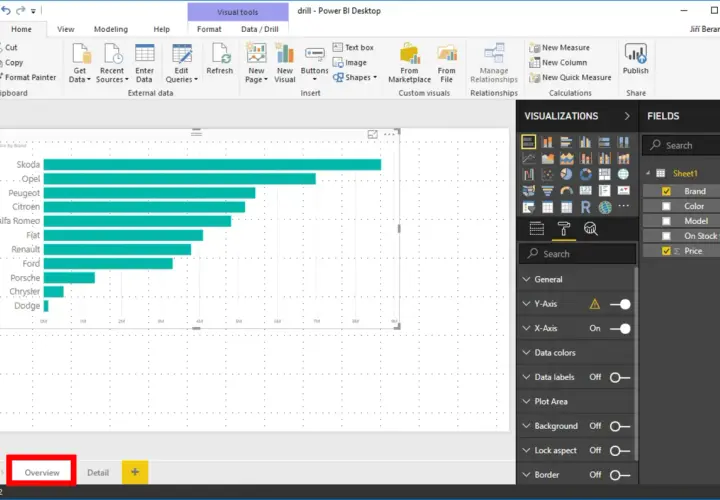Open the Recent Sources dropdown

tap(112, 63)
